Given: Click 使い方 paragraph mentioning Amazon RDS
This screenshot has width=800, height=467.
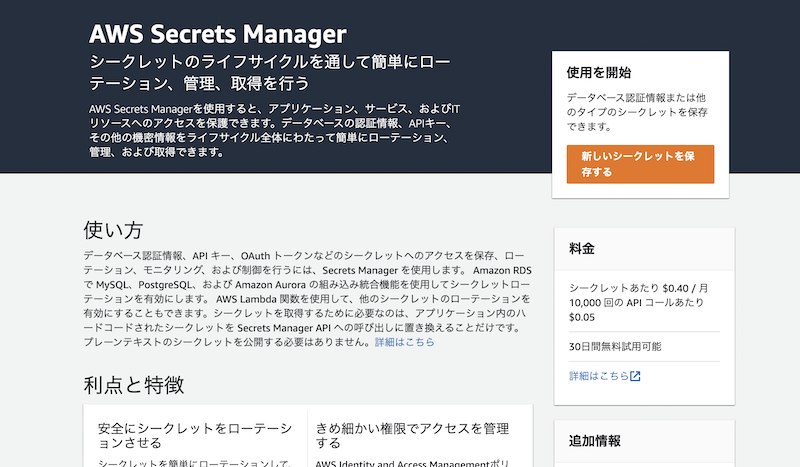Looking at the screenshot, I should point(308,299).
